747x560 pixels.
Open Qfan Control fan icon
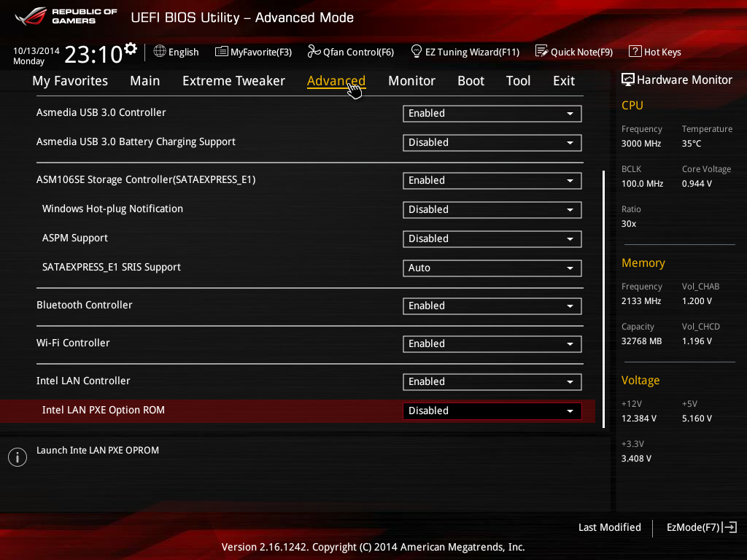click(314, 51)
